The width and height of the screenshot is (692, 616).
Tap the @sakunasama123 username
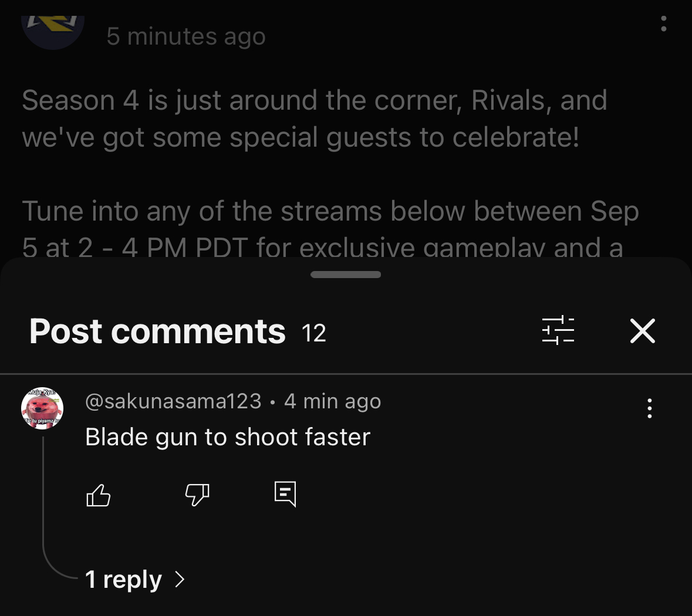(173, 401)
